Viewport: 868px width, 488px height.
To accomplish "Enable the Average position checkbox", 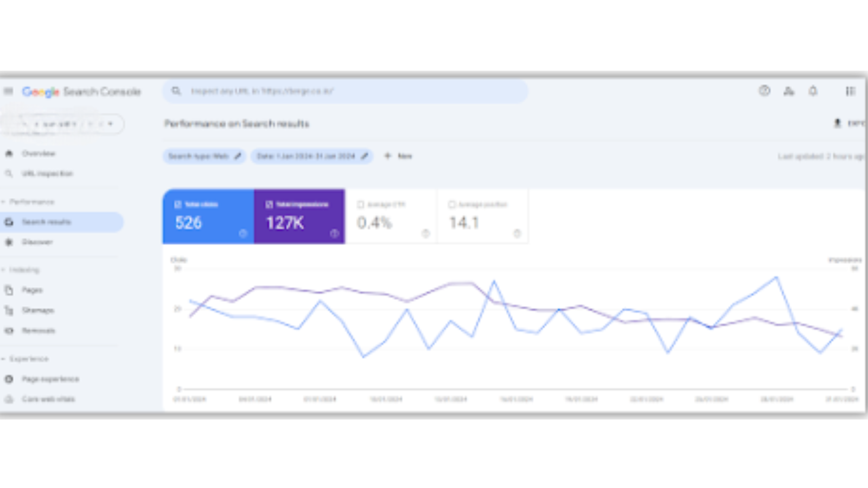I will click(x=451, y=204).
